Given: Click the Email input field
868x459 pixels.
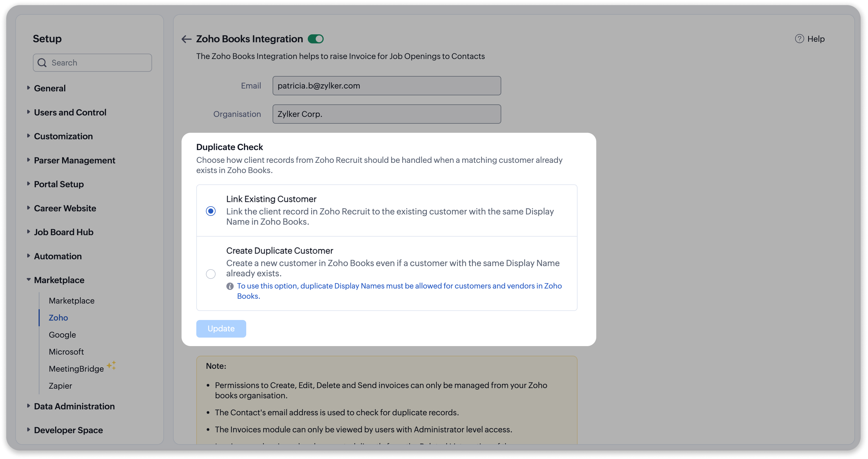Looking at the screenshot, I should click(x=387, y=86).
